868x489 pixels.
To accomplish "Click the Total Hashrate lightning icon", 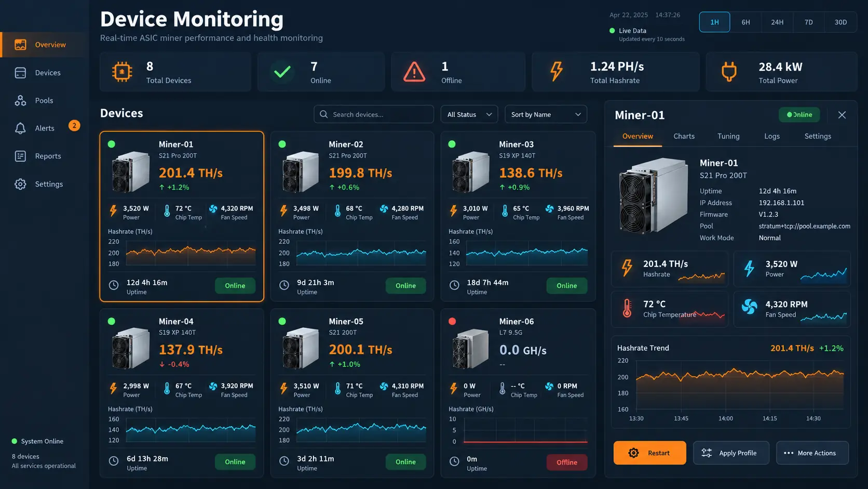I will coord(556,72).
